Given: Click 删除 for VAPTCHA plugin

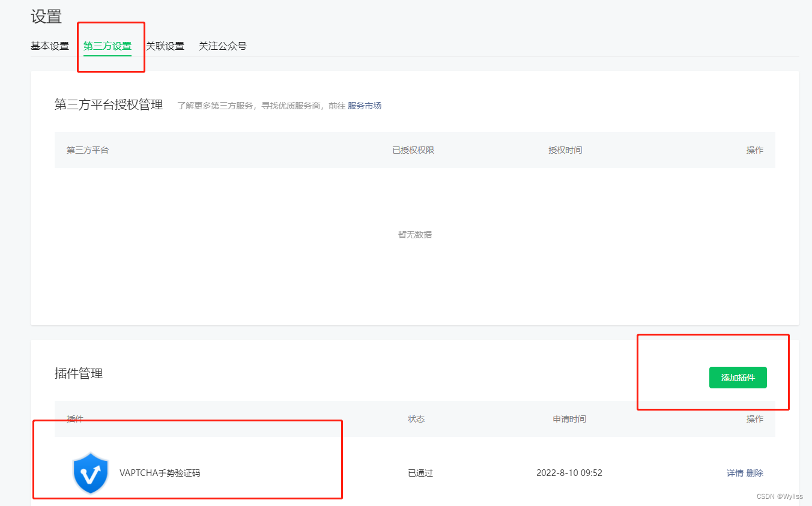Looking at the screenshot, I should (755, 473).
